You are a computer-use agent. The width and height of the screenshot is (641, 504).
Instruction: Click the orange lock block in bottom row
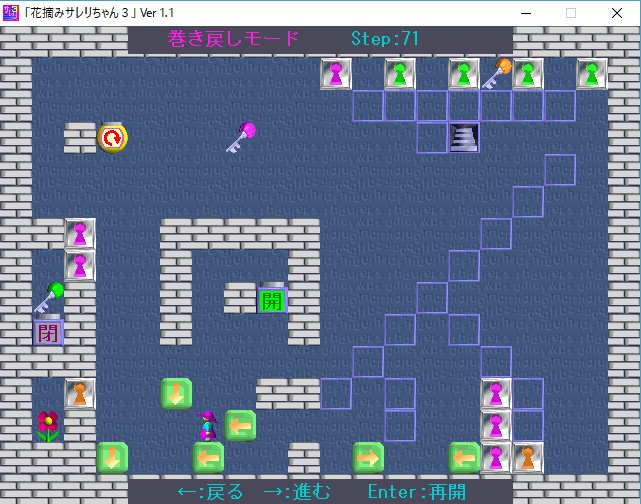(527, 457)
